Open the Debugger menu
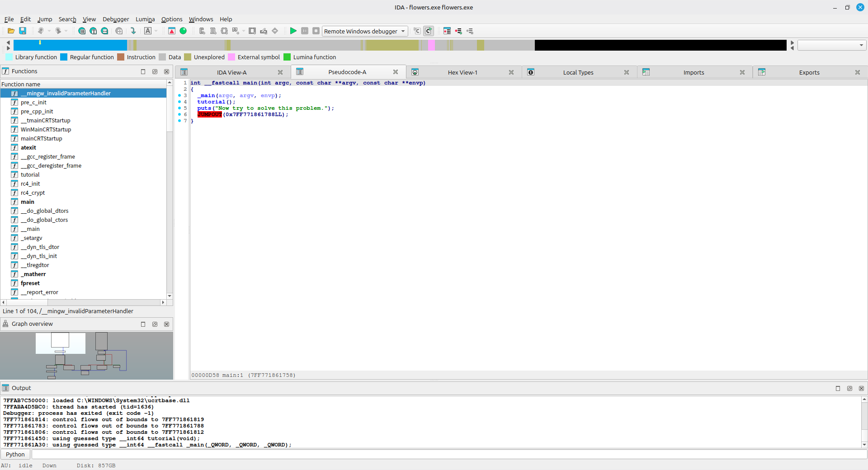 point(116,19)
